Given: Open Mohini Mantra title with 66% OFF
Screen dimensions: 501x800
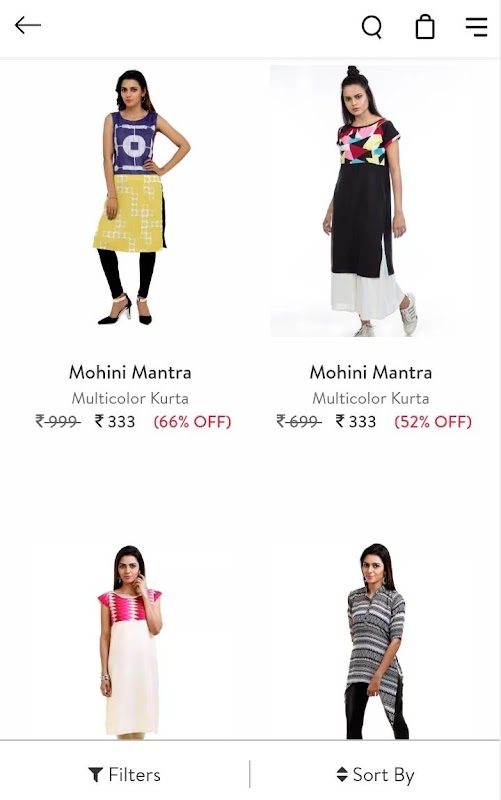Looking at the screenshot, I should coord(130,372).
